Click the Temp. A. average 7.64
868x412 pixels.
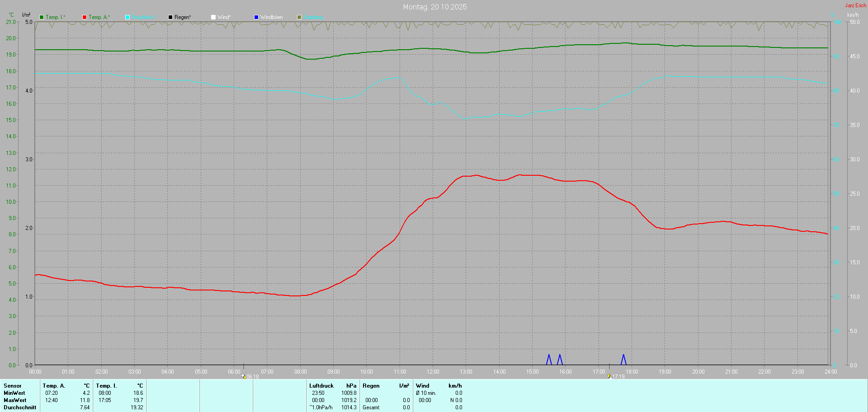tap(85, 407)
